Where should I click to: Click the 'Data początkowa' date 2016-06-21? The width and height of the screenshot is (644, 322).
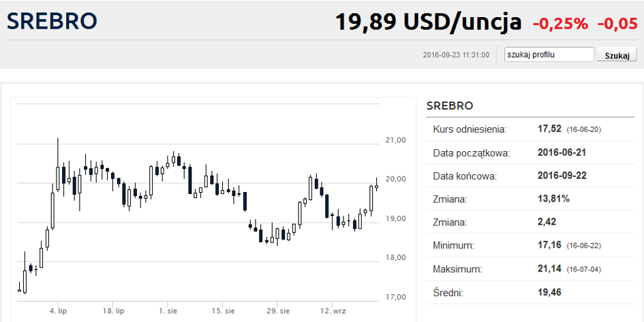click(562, 152)
